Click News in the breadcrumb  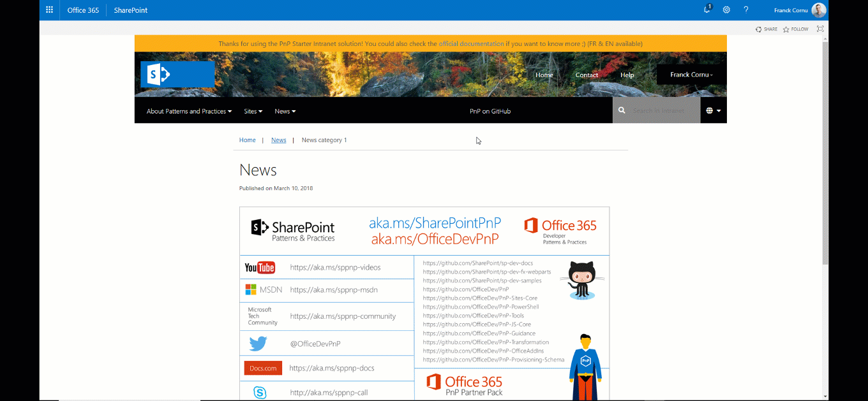click(x=278, y=140)
